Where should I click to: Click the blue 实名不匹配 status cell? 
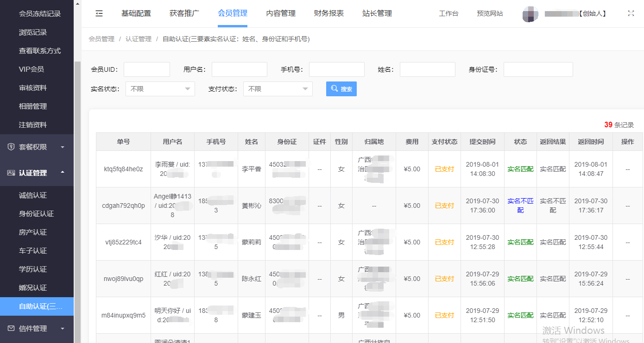coord(520,206)
